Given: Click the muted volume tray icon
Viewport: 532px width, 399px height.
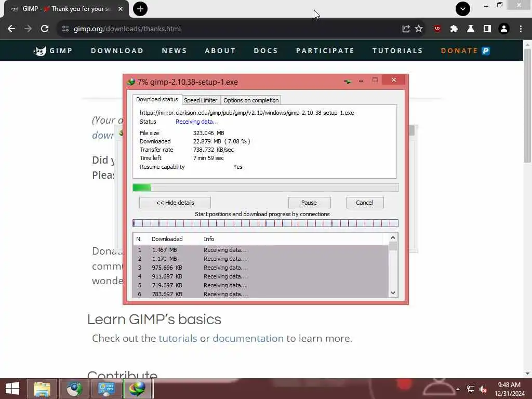Looking at the screenshot, I should [483, 389].
